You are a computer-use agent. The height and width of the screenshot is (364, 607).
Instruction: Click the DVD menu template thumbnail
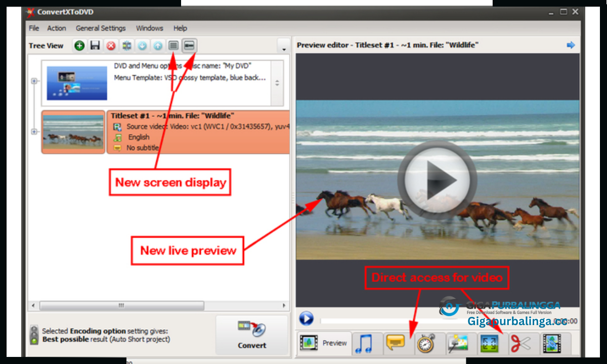point(76,83)
